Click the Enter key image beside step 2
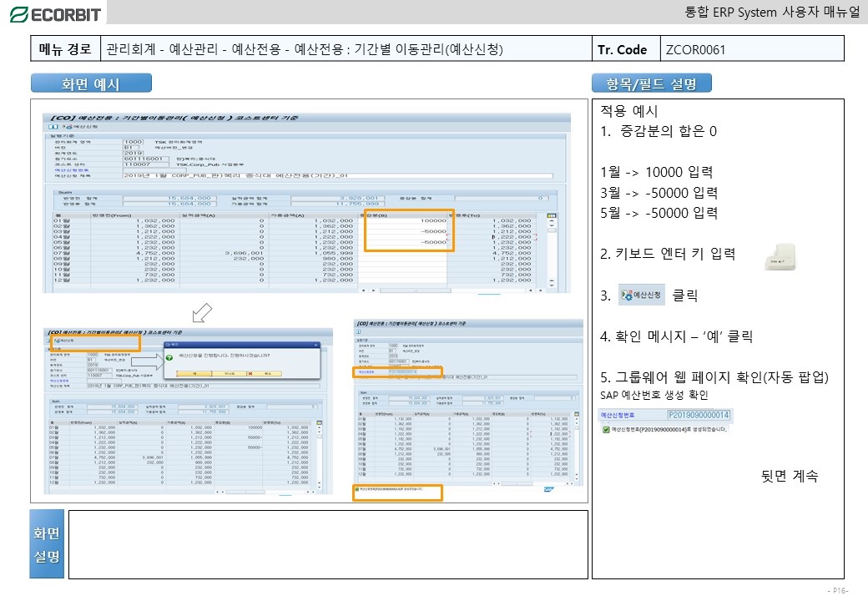This screenshot has height=601, width=868. (x=780, y=257)
